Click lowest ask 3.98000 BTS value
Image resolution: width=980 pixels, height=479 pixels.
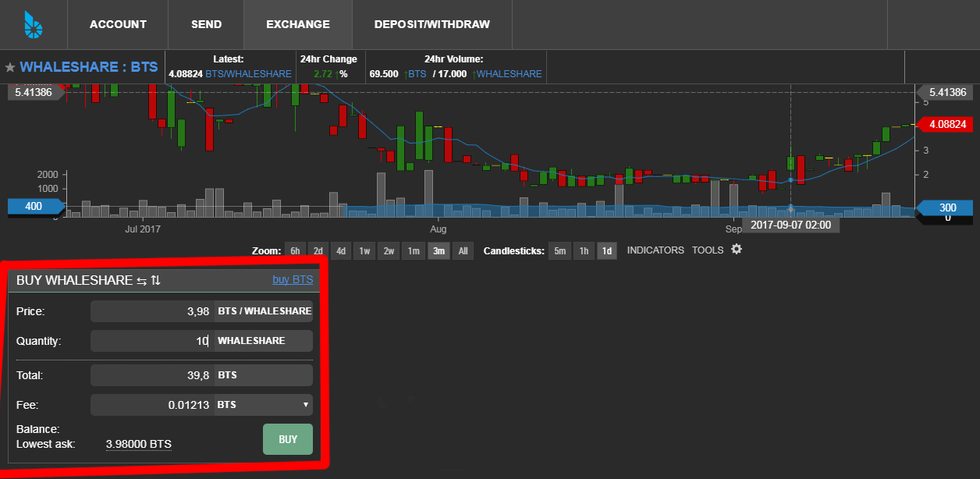pos(139,444)
